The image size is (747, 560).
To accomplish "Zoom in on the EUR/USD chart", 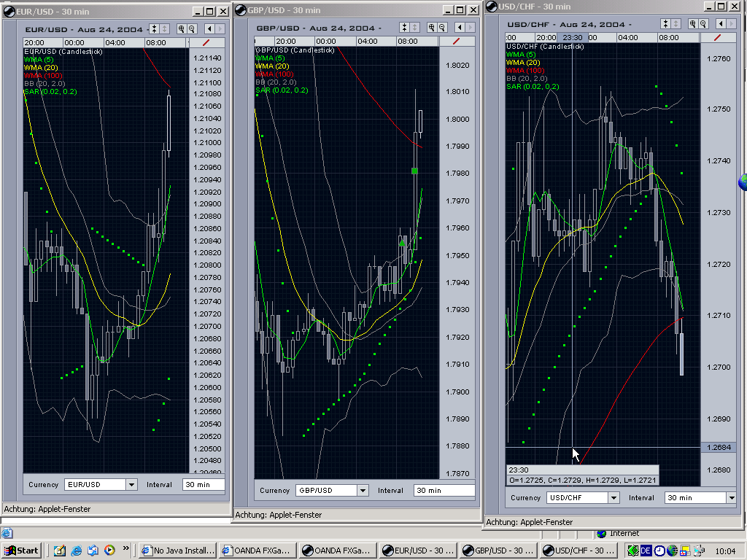I will [x=181, y=29].
